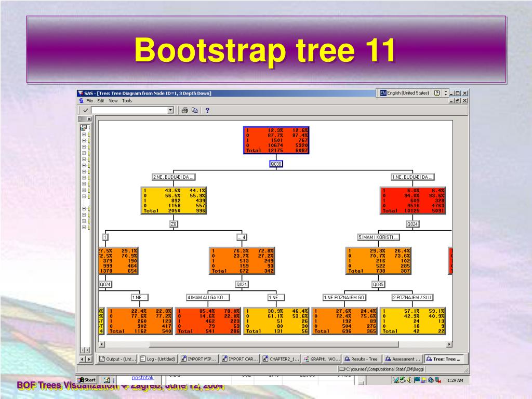Select the leaf node with Total 541

click(x=208, y=321)
